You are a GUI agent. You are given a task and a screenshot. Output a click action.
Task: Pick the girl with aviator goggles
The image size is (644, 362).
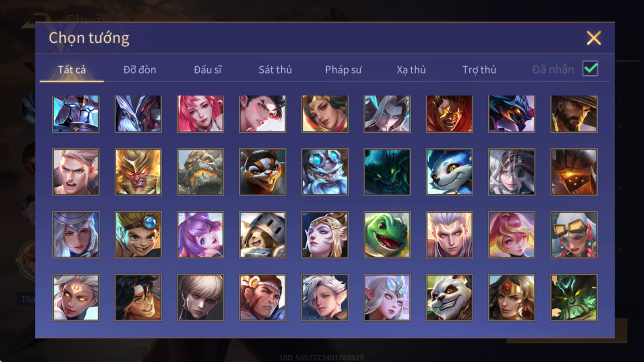(574, 235)
